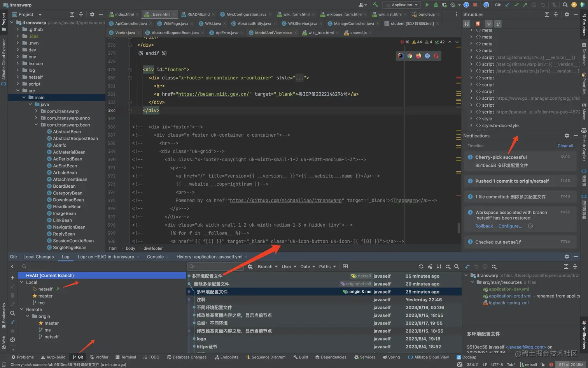
Task: Open Application run configuration dropdown
Action: coord(401,5)
